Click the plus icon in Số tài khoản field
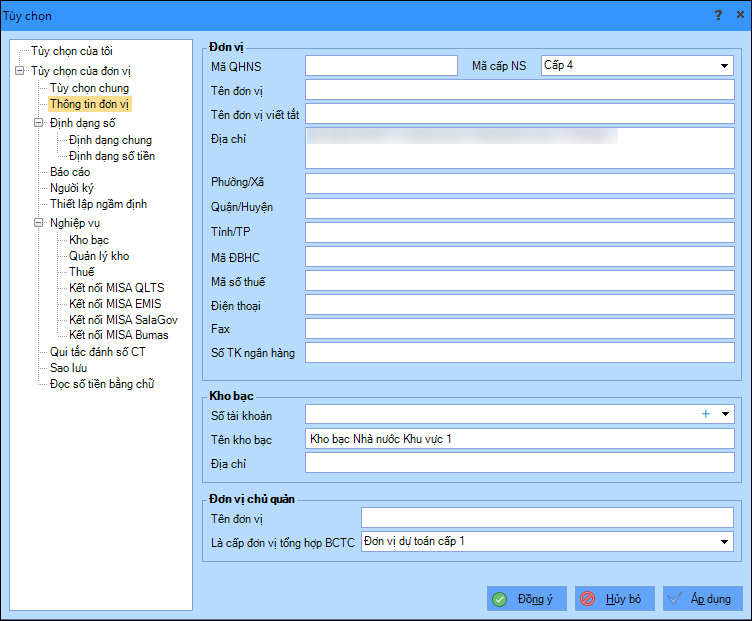This screenshot has height=621, width=752. click(x=705, y=414)
